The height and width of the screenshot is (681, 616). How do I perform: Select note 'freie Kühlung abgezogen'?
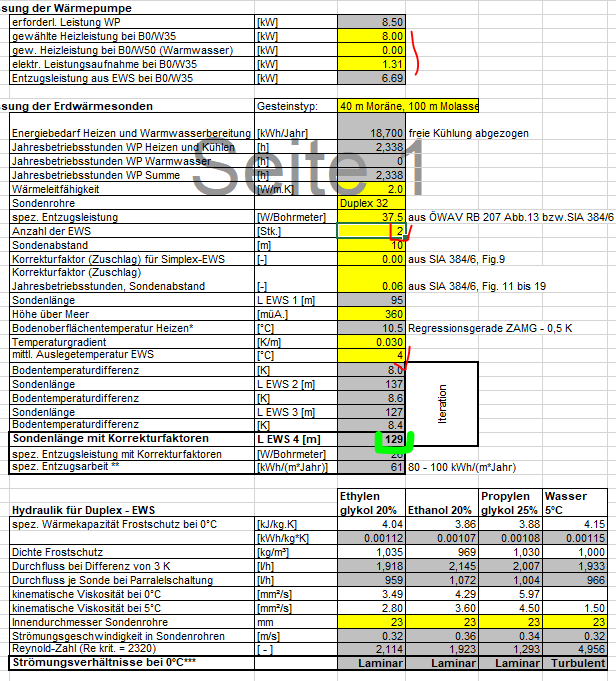pyautogui.click(x=468, y=133)
